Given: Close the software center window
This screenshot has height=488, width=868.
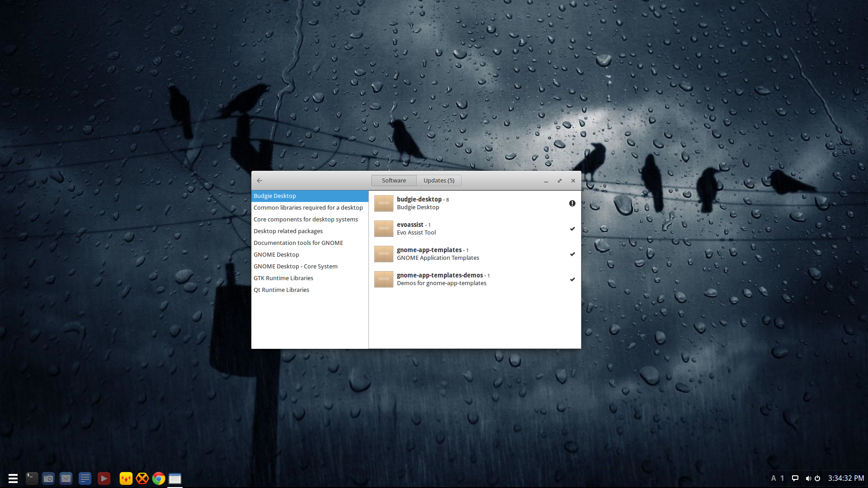Looking at the screenshot, I should (573, 181).
